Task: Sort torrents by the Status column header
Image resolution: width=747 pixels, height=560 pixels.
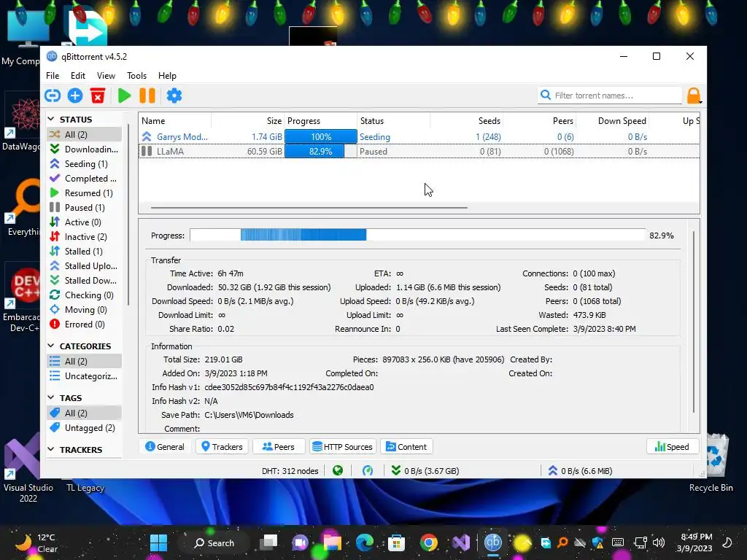Action: 393,121
